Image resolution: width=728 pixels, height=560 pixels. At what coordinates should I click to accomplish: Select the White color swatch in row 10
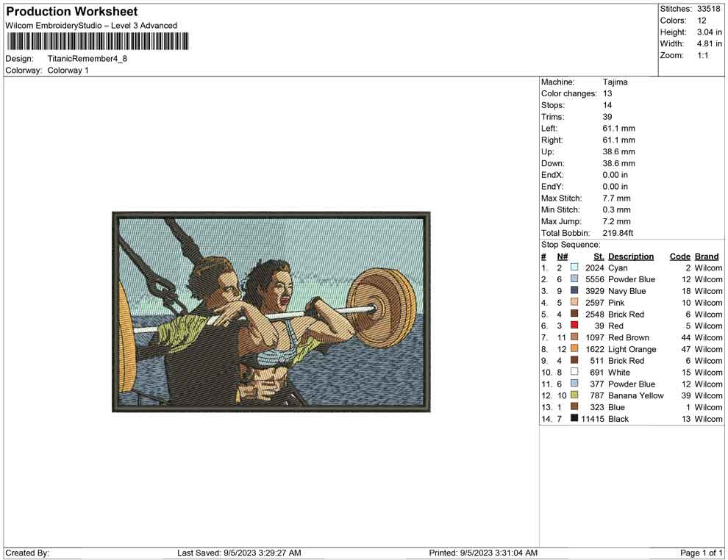click(x=574, y=372)
